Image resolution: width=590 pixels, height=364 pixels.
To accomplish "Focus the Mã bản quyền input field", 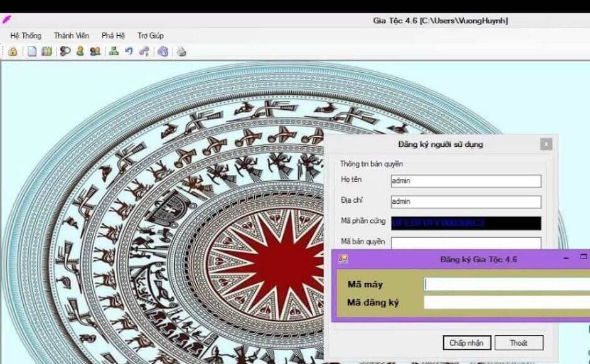I will pyautogui.click(x=466, y=243).
